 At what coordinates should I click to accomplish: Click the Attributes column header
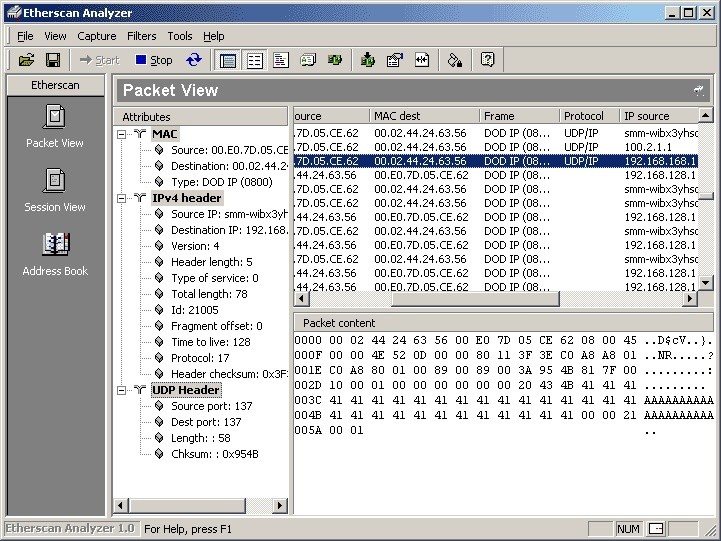point(201,117)
